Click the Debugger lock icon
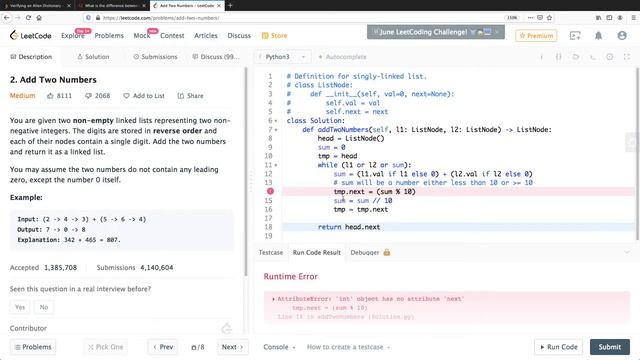Screen dimensions: 640x360 [x=387, y=252]
